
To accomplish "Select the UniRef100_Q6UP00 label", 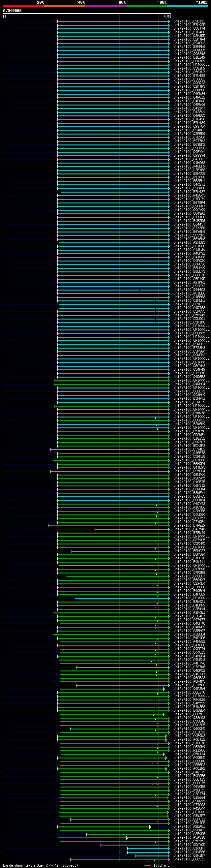I will click(190, 475).
